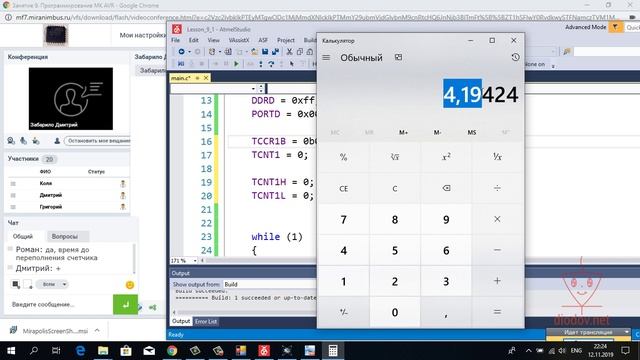Viewport: 640px width, 360px height.
Task: Switch to the Вопросы chat tab
Action: click(64, 236)
